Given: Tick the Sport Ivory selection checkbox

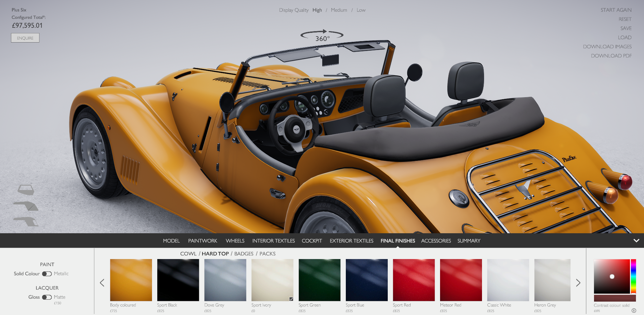Looking at the screenshot, I should pos(291,299).
